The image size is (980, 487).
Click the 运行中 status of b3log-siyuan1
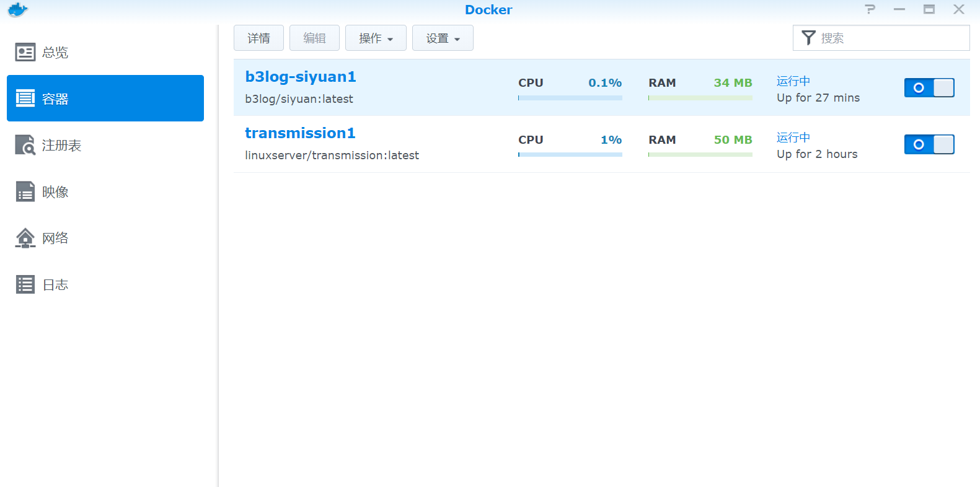793,81
